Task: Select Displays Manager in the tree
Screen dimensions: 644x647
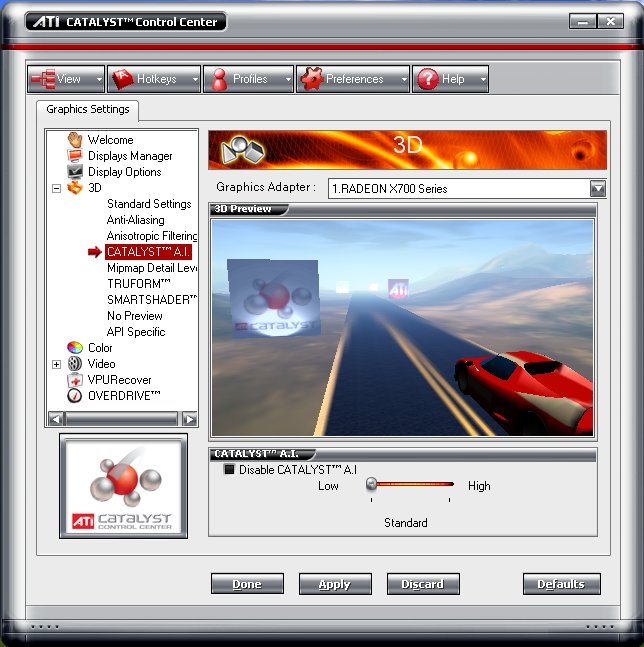Action: tap(130, 156)
